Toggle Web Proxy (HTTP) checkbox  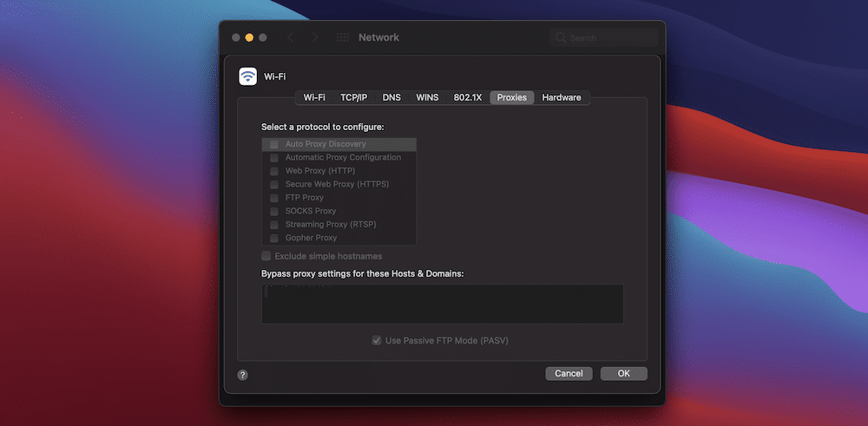(274, 171)
